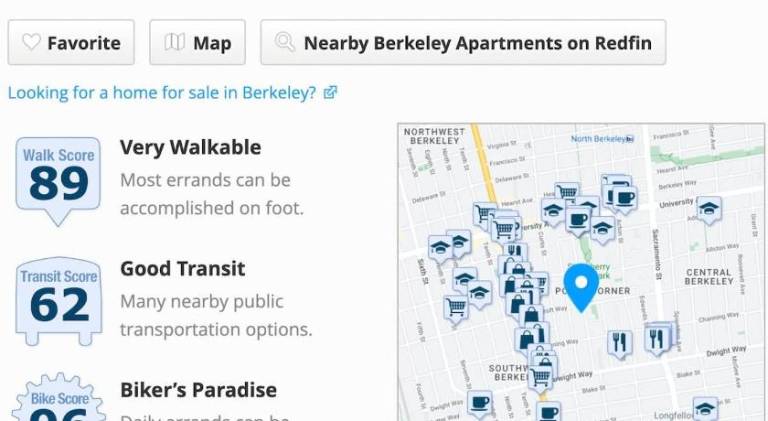Select the blue location pin on map
Screen dimensions: 768x421
[x=579, y=286]
